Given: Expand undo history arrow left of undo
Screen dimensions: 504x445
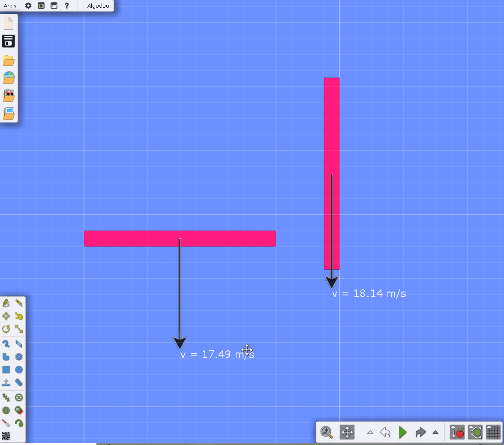Looking at the screenshot, I should [370, 433].
